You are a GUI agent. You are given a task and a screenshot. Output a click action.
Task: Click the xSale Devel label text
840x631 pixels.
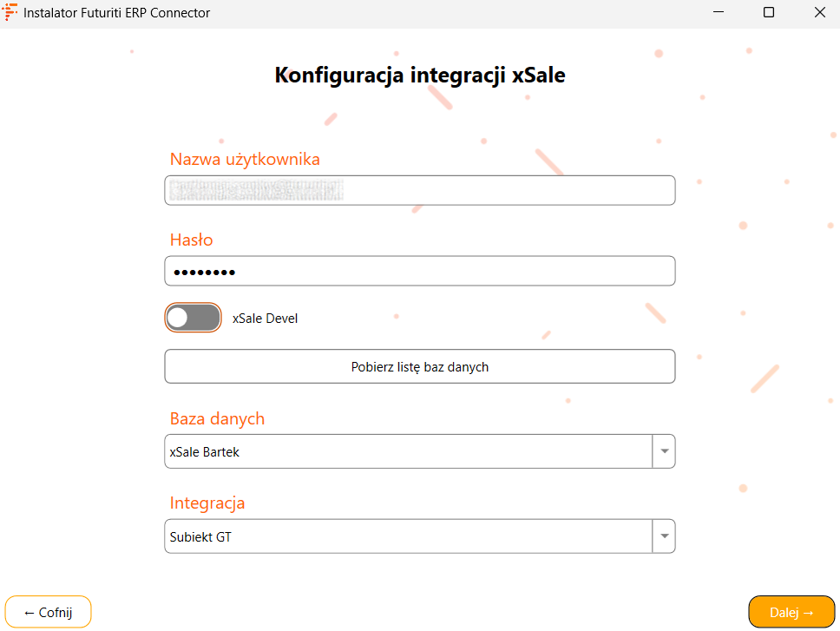[x=265, y=319]
